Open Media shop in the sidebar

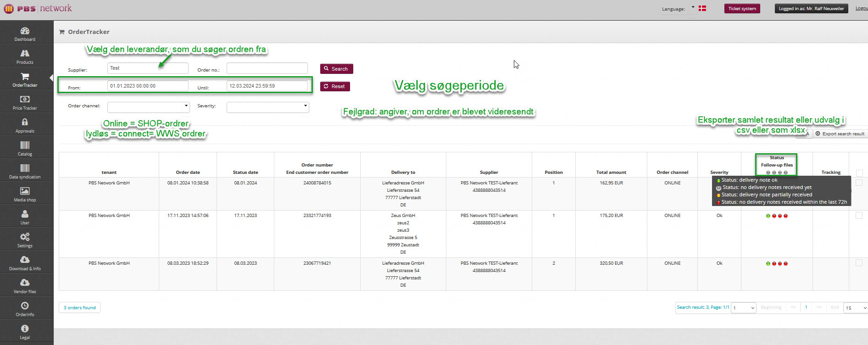coord(25,194)
